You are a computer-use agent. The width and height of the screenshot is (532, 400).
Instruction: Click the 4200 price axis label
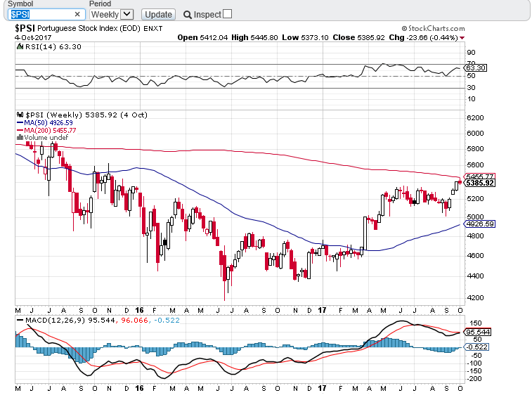475,297
